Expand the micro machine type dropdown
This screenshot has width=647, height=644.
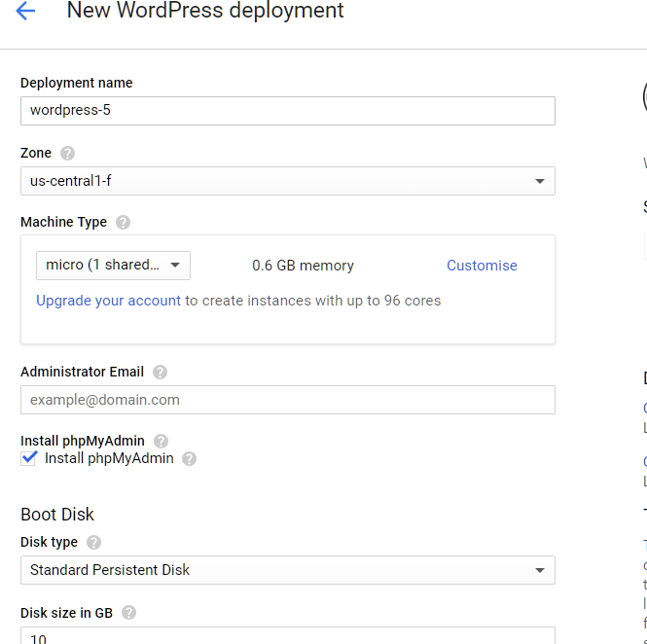coord(113,266)
